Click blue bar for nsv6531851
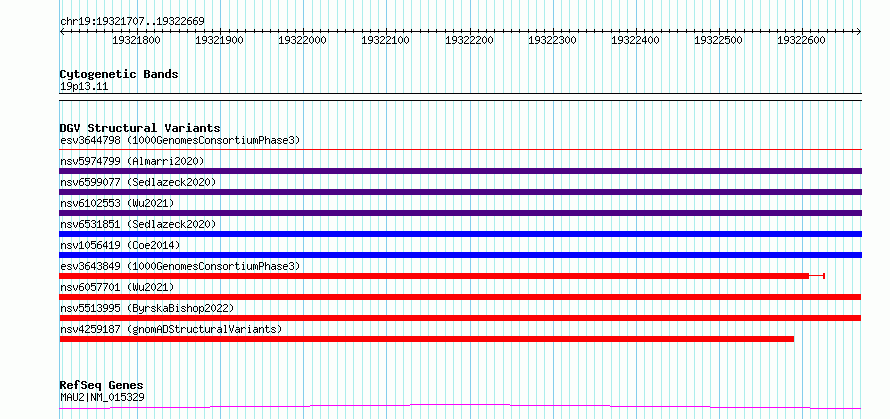The image size is (890, 419). click(460, 234)
